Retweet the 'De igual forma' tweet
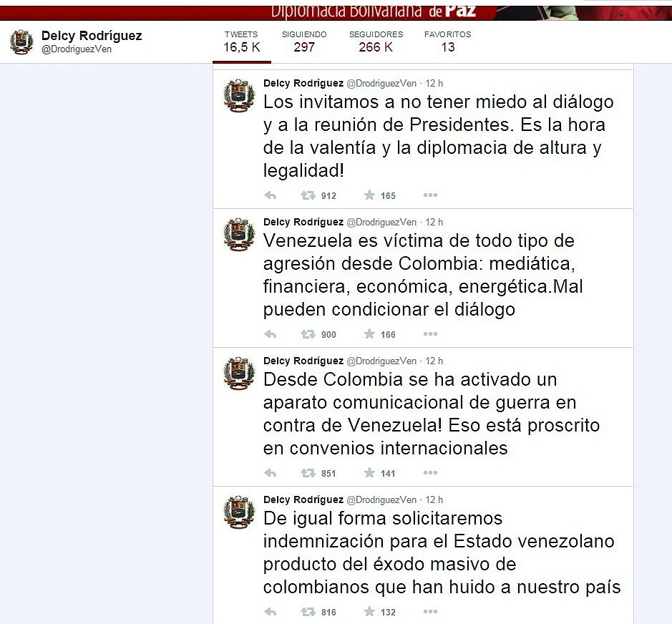The width and height of the screenshot is (672, 624). click(x=308, y=612)
